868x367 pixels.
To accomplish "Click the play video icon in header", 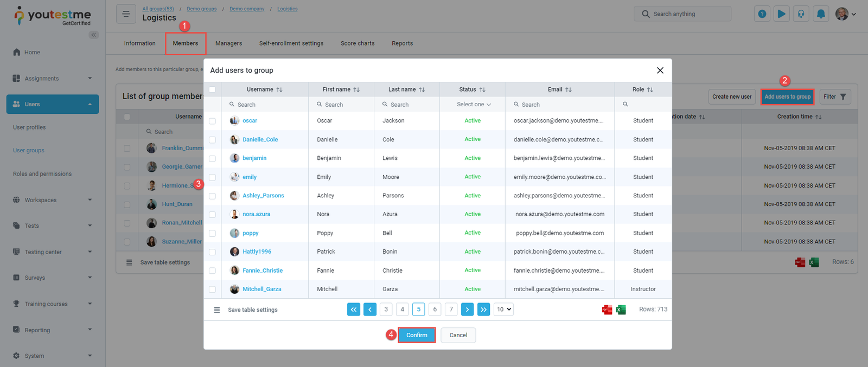I will (x=781, y=14).
